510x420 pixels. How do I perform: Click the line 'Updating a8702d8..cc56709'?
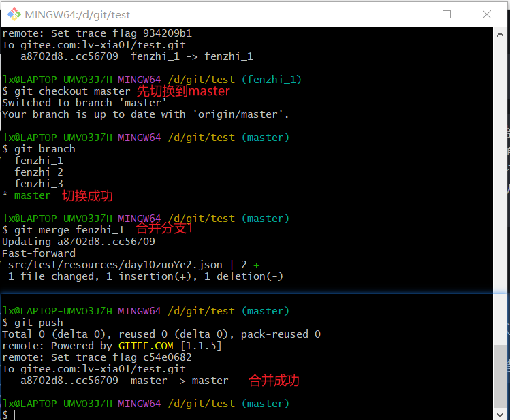[x=79, y=242]
